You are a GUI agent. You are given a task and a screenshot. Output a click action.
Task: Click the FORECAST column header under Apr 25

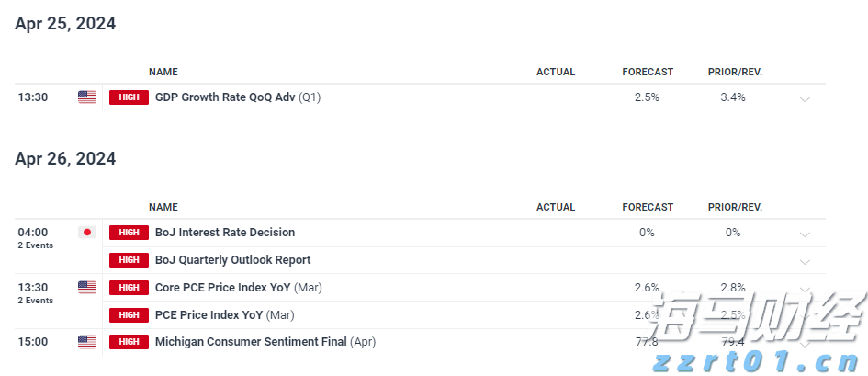pos(648,72)
